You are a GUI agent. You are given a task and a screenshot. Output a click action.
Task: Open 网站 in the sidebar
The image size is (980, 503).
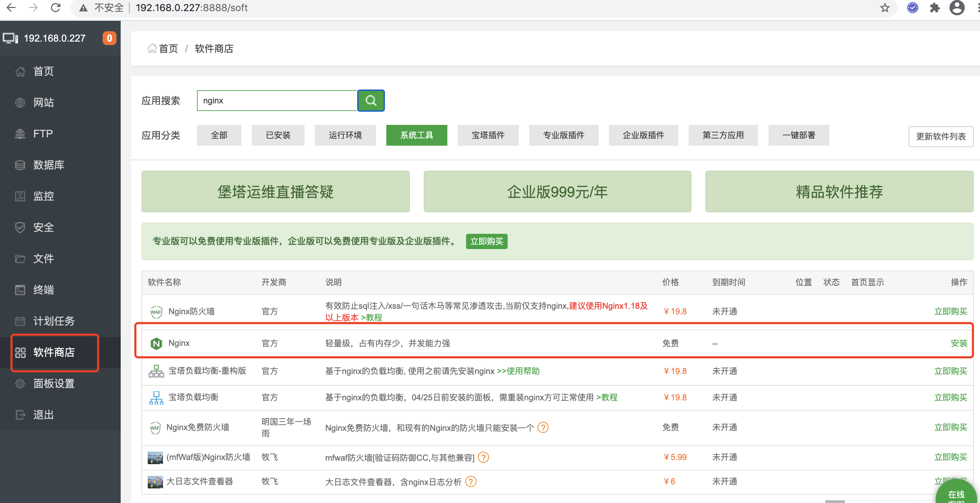point(43,102)
